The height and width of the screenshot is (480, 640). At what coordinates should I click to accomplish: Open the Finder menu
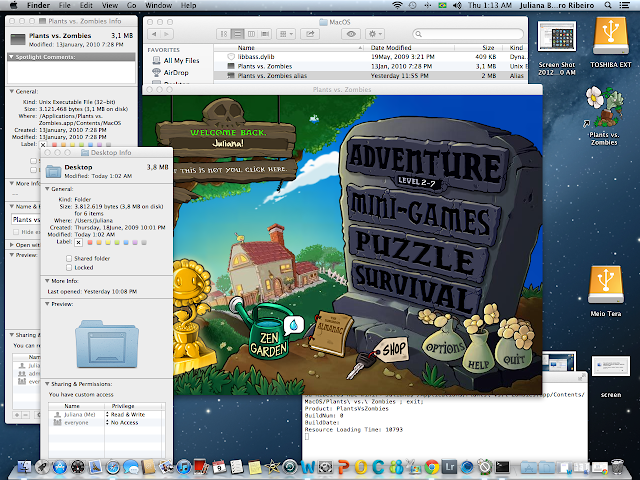tap(38, 5)
